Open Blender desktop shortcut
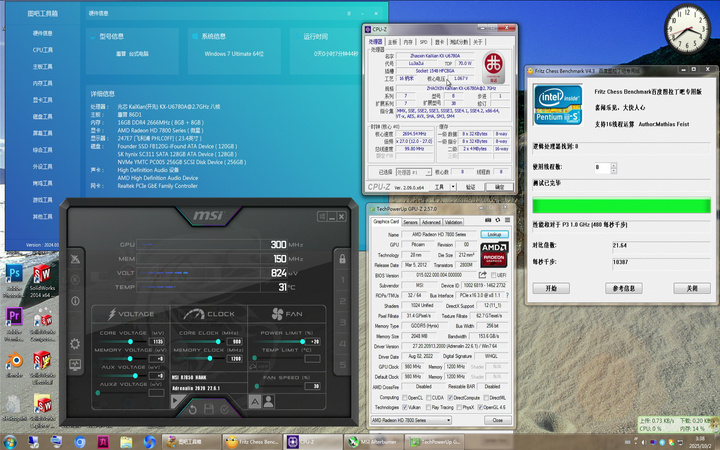 pos(14,360)
